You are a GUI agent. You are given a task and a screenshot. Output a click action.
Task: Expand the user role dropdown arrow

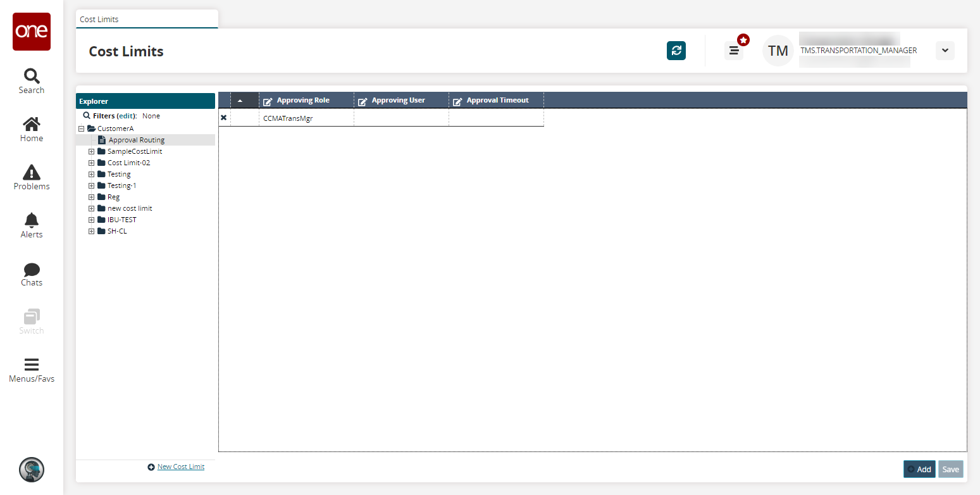tap(945, 51)
